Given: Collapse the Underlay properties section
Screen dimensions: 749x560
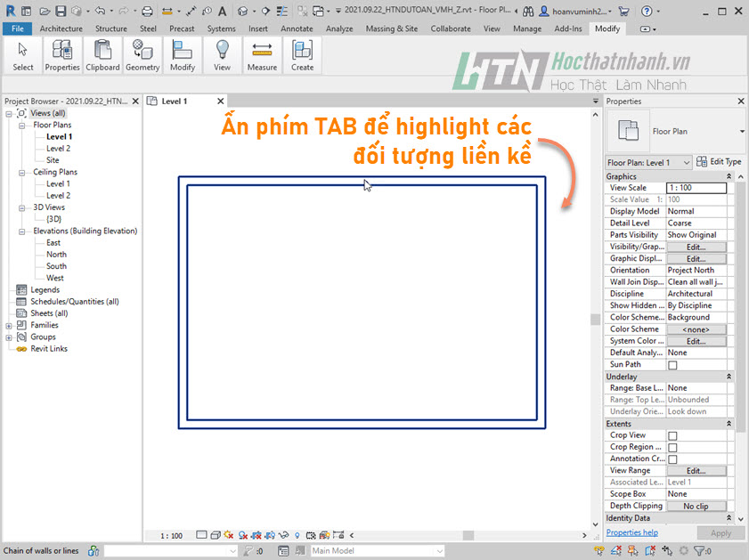Looking at the screenshot, I should 729,377.
